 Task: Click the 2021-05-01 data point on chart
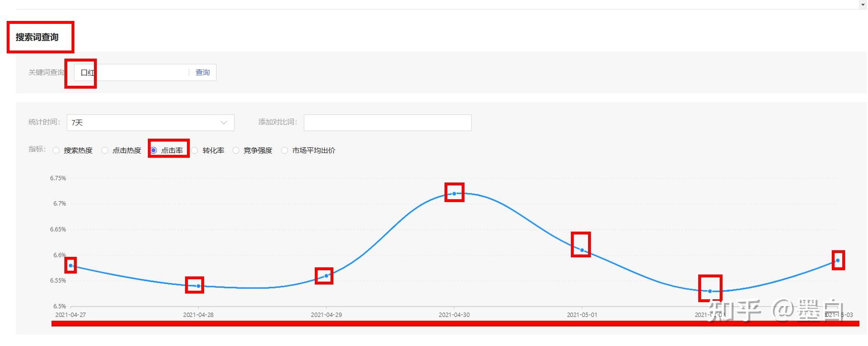[582, 250]
